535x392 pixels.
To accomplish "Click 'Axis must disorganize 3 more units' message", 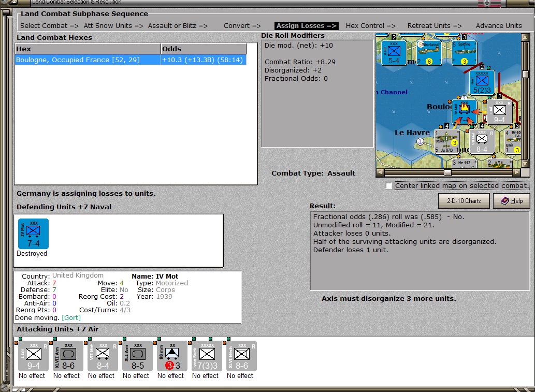I will coord(388,298).
